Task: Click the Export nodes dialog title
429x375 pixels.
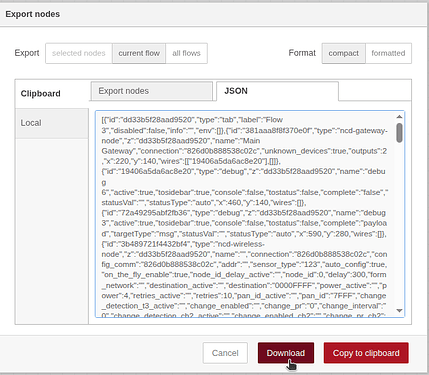Action: tap(33, 14)
